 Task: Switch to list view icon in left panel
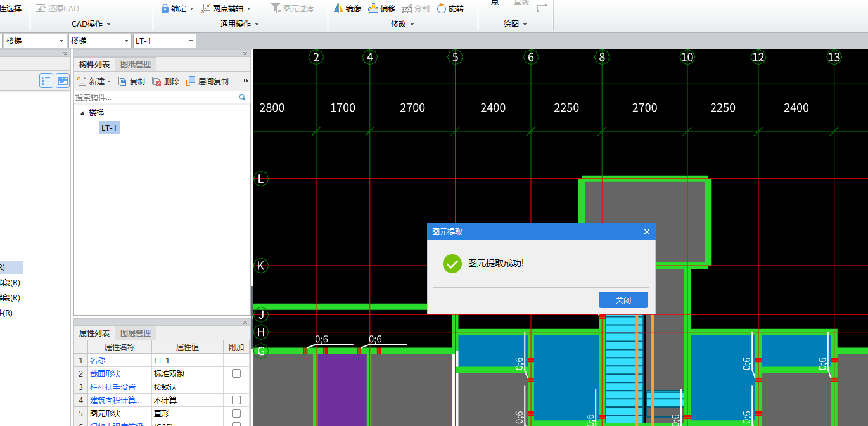point(46,81)
